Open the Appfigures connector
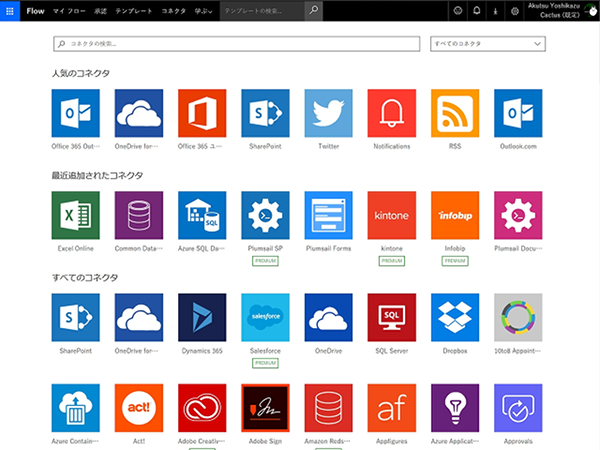Viewport: 600px width, 450px height. (391, 408)
